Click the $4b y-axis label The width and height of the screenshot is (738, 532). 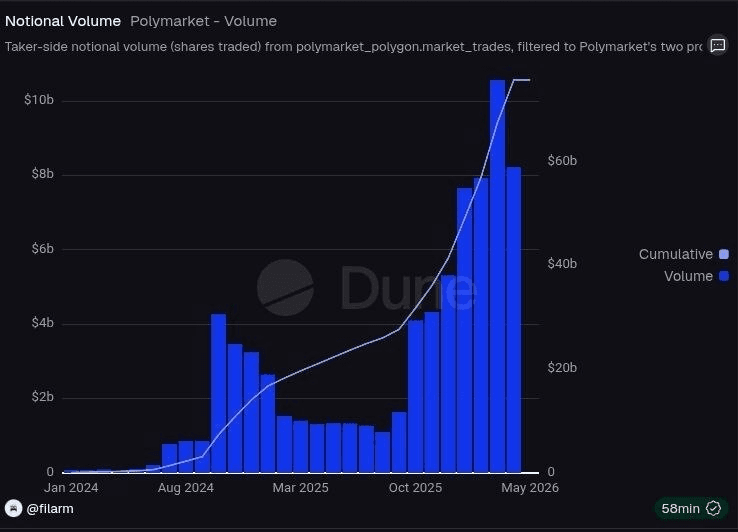[x=42, y=322]
